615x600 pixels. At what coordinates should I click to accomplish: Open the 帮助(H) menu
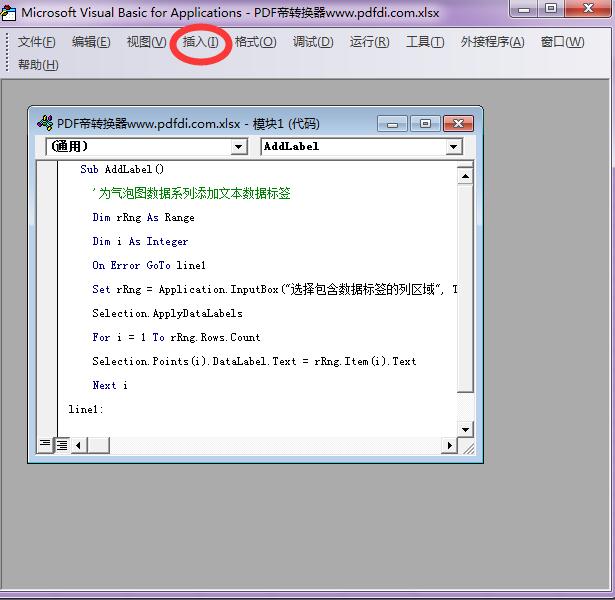pos(38,65)
